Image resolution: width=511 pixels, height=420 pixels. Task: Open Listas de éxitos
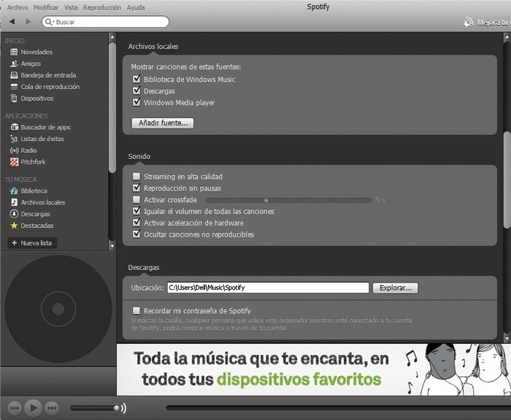37,139
